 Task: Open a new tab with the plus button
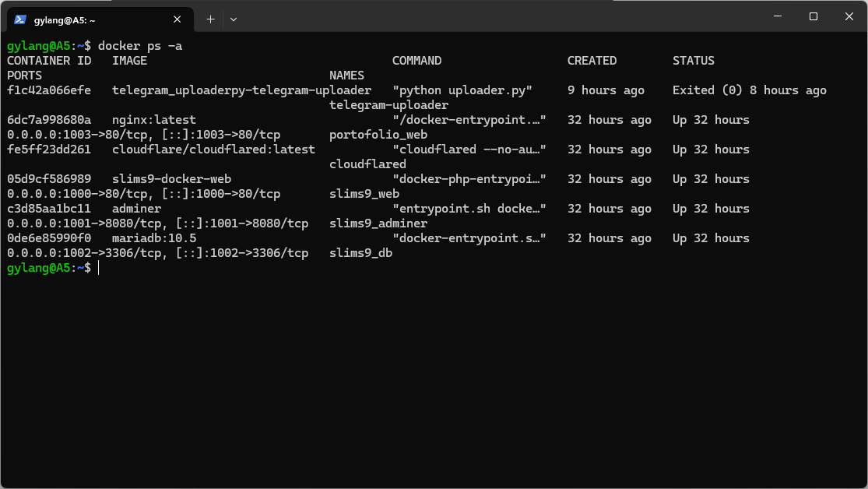tap(210, 19)
